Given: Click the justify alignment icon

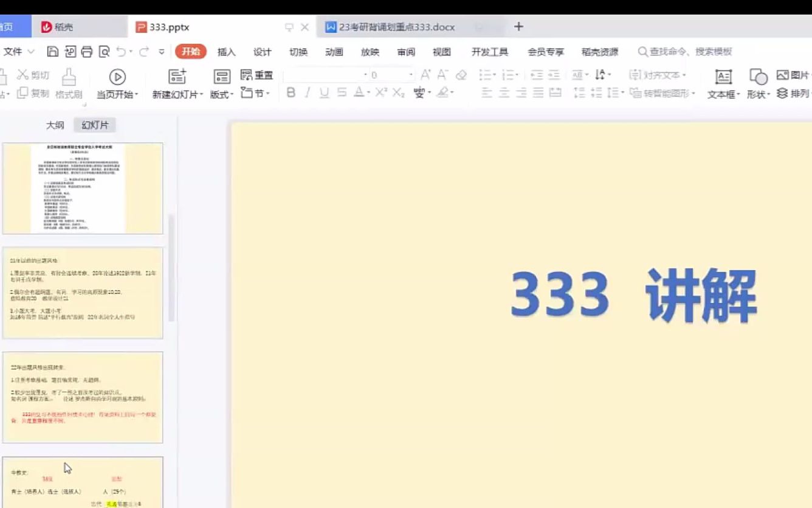Looking at the screenshot, I should click(538, 92).
